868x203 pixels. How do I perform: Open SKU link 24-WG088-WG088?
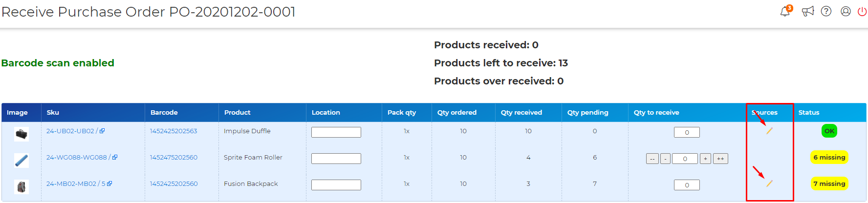[76, 157]
